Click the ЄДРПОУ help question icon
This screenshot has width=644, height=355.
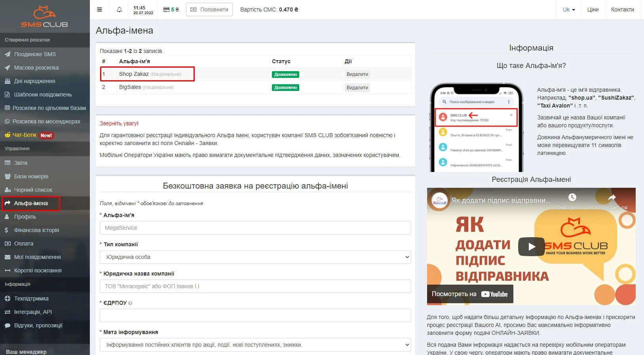[130, 303]
